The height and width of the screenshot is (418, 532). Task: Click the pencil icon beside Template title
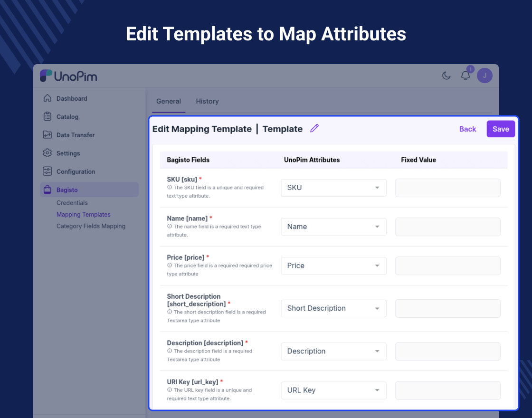[314, 128]
